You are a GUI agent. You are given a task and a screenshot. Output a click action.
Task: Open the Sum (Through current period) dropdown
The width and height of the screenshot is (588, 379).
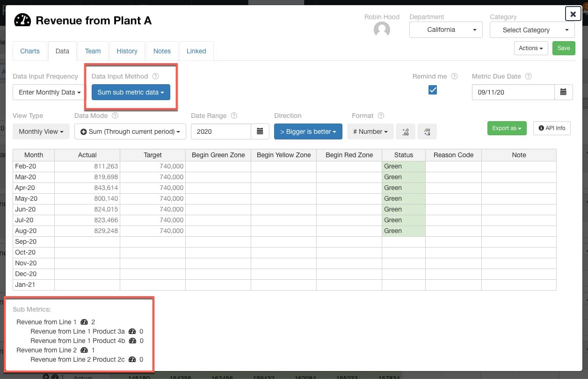point(130,131)
